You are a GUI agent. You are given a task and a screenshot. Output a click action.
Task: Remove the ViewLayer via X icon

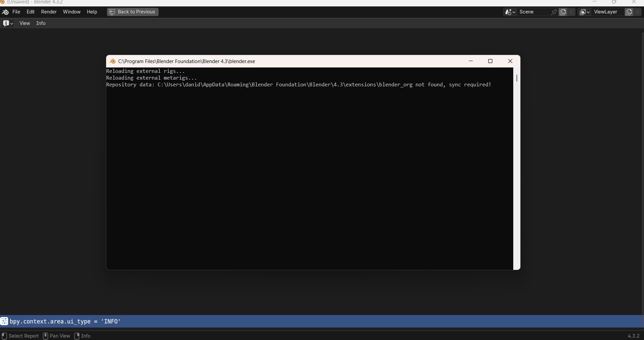(x=638, y=12)
